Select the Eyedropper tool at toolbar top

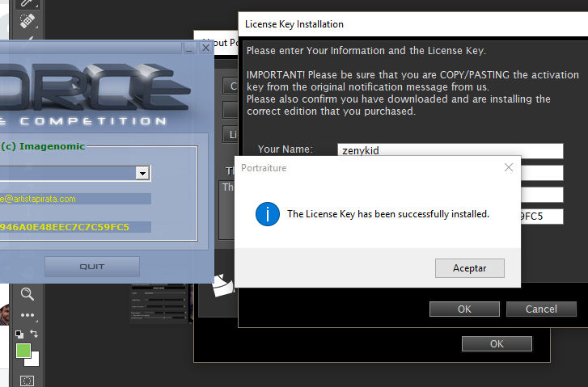point(27,3)
